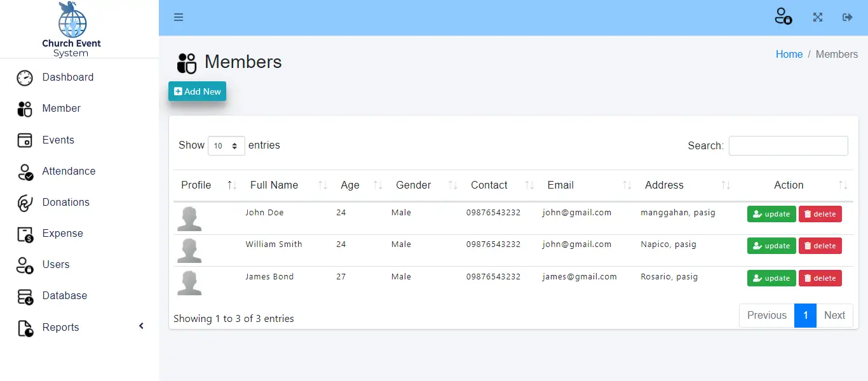868x381 pixels.
Task: Enter fullscreen via the expand icon
Action: [817, 17]
